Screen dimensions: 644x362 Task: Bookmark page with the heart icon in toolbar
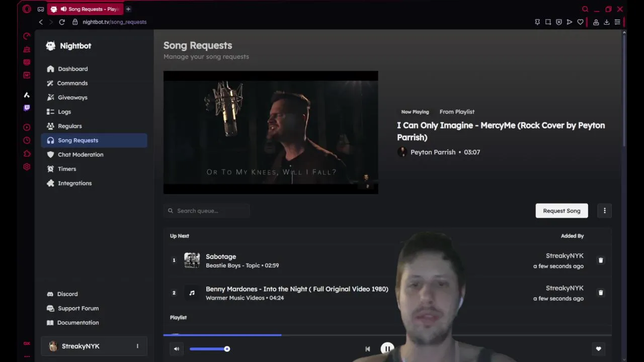click(x=580, y=22)
